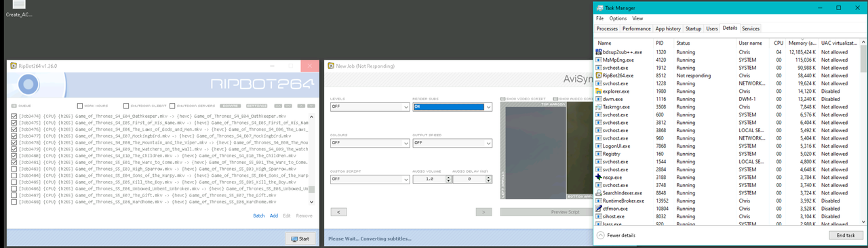Switch to the App history tab
This screenshot has height=248, width=868.
[x=668, y=28]
